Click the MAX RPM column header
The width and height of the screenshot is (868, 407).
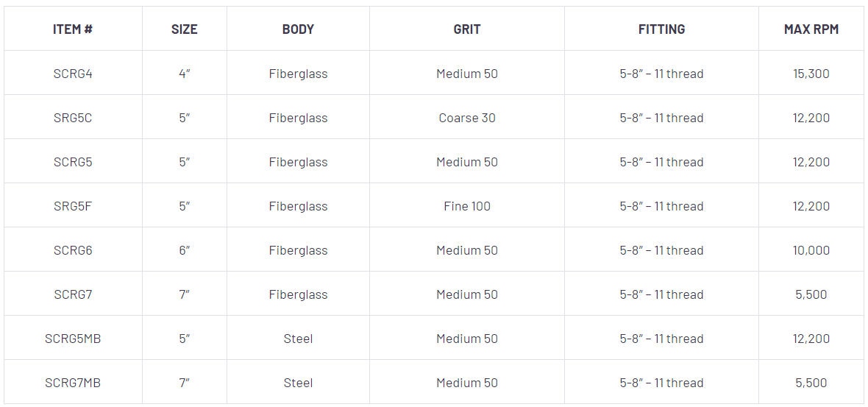click(811, 29)
